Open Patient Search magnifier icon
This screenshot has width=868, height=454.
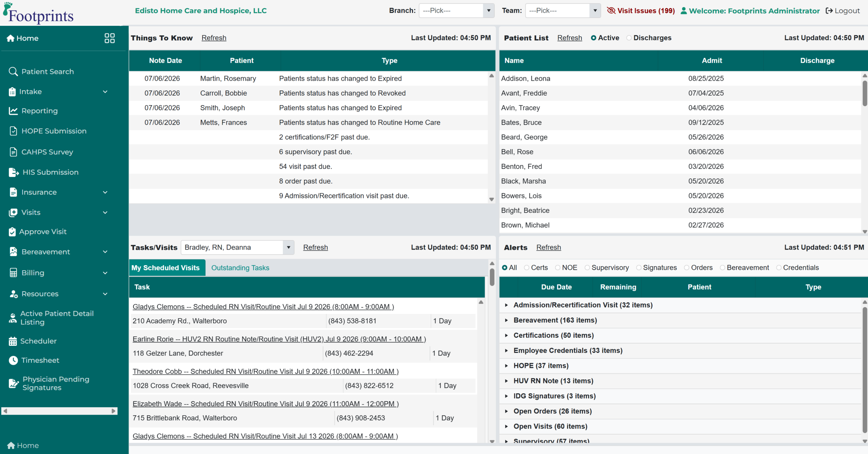point(13,72)
